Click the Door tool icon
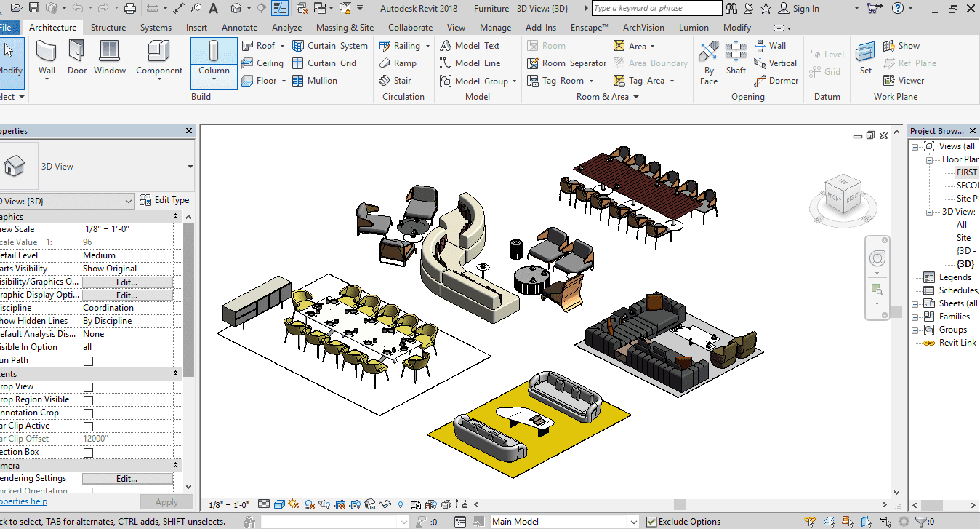Screen dimensions: 980x529 click(x=77, y=58)
